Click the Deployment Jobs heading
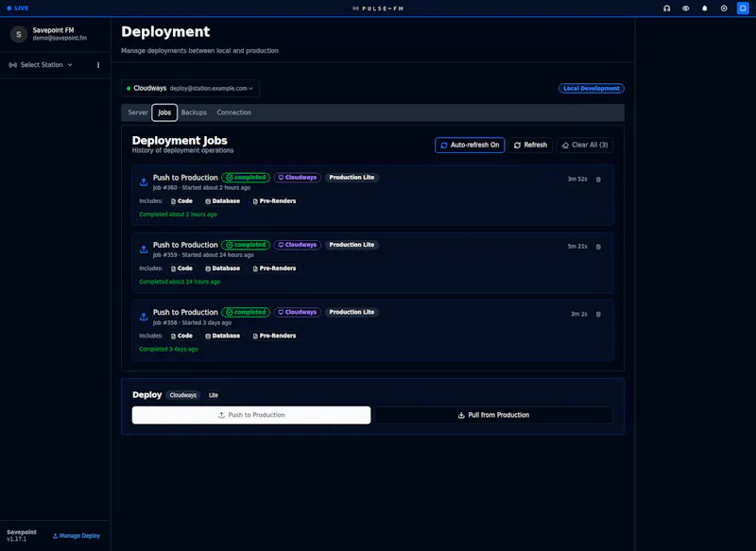Screen dimensions: 756x551 (x=180, y=140)
